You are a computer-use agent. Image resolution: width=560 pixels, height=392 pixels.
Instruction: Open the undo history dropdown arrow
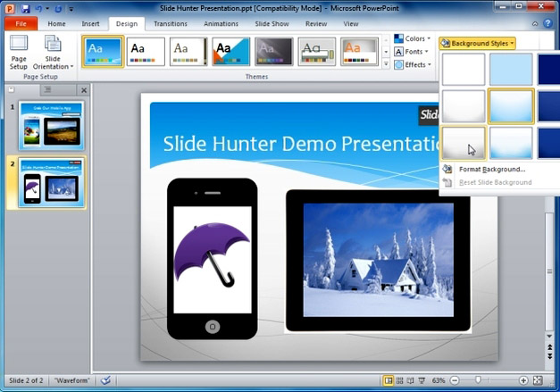[47, 9]
